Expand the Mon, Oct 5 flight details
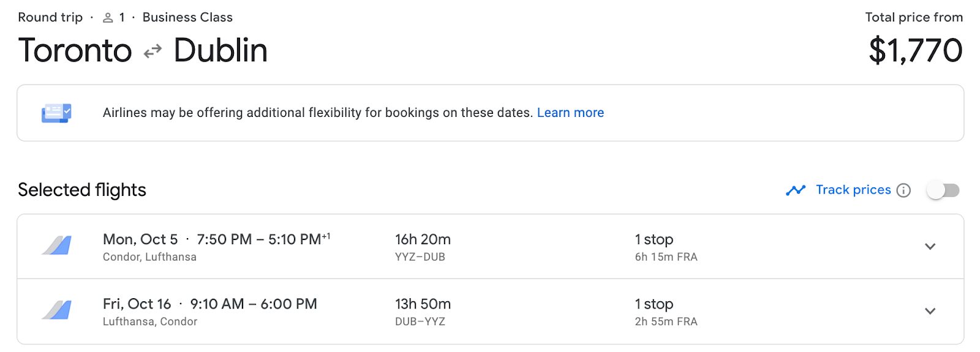This screenshot has height=352, width=980. pos(930,247)
